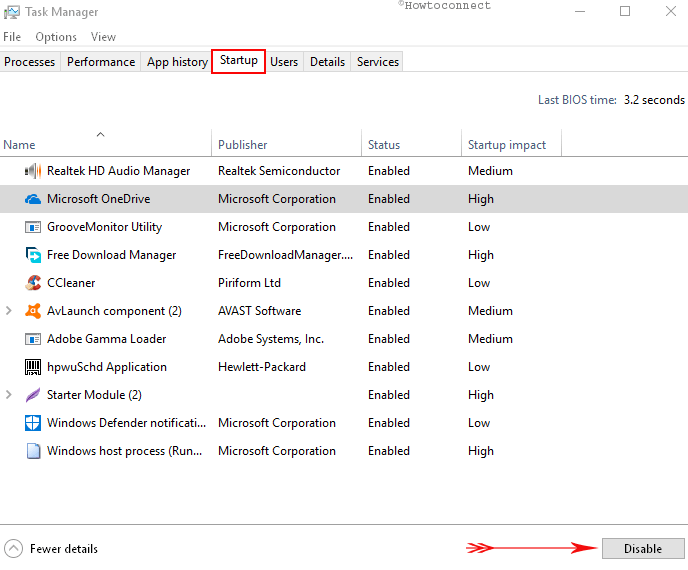
Task: Click the AVAST Software publisher cell
Action: pos(260,311)
